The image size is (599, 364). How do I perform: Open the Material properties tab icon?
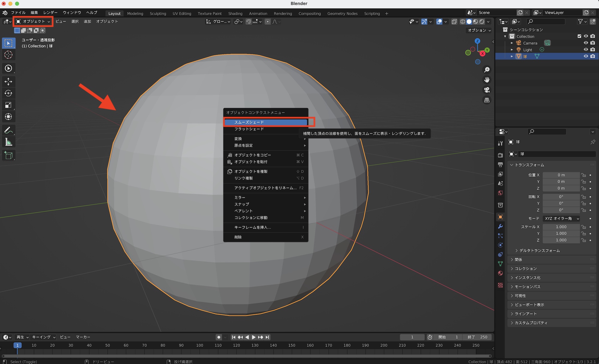pyautogui.click(x=500, y=273)
